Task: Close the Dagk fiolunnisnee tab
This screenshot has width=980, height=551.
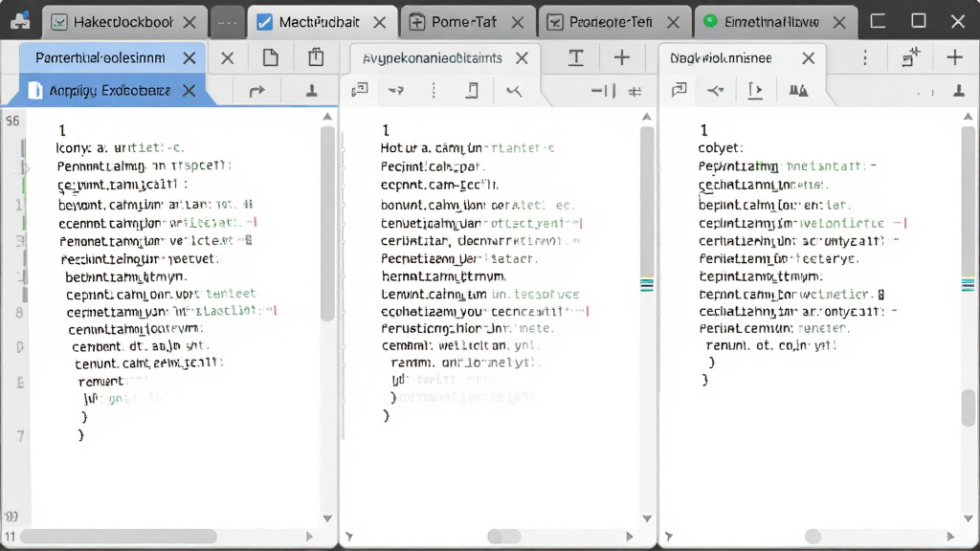Action: [808, 58]
